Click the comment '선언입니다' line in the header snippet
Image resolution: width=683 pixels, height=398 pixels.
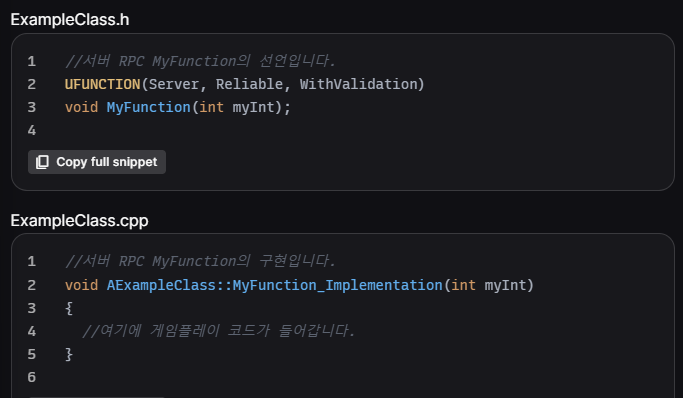[200, 61]
